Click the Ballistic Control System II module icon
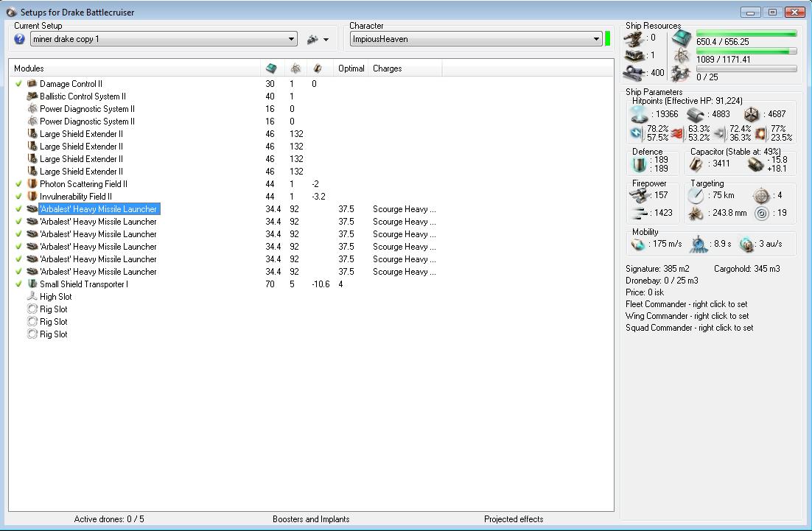Viewport: 812px width, 531px height. point(32,96)
